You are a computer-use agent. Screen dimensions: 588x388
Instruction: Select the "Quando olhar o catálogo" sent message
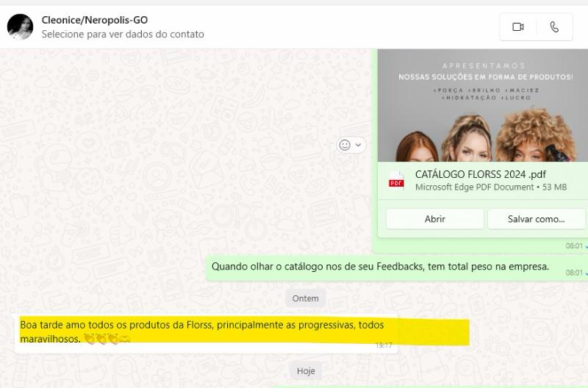[x=380, y=267]
